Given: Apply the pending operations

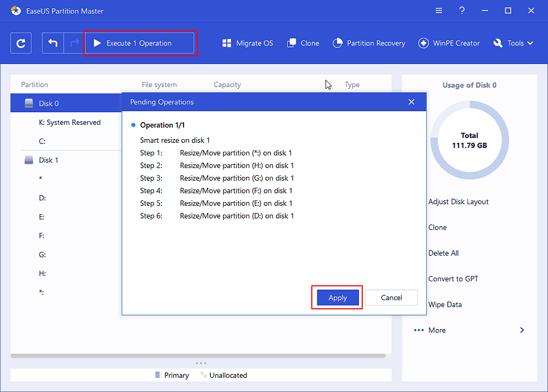Looking at the screenshot, I should (x=338, y=298).
